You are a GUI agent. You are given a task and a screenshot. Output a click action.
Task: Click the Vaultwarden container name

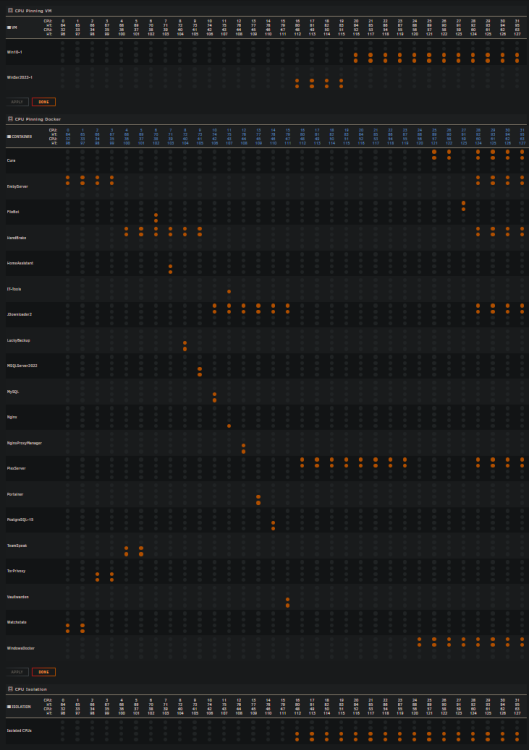point(17,597)
